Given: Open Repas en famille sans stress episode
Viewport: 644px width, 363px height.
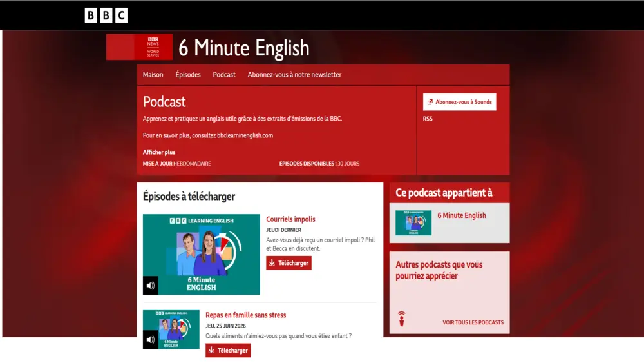Looking at the screenshot, I should pyautogui.click(x=245, y=315).
